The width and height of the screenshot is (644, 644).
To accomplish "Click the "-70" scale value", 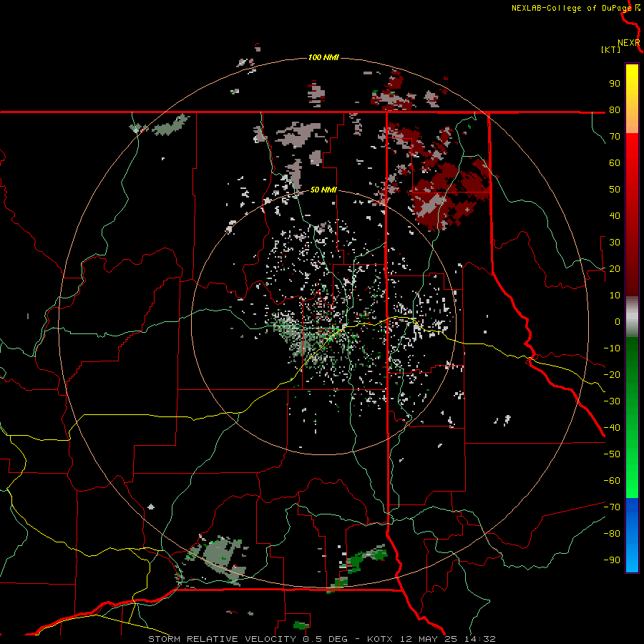I will [612, 507].
